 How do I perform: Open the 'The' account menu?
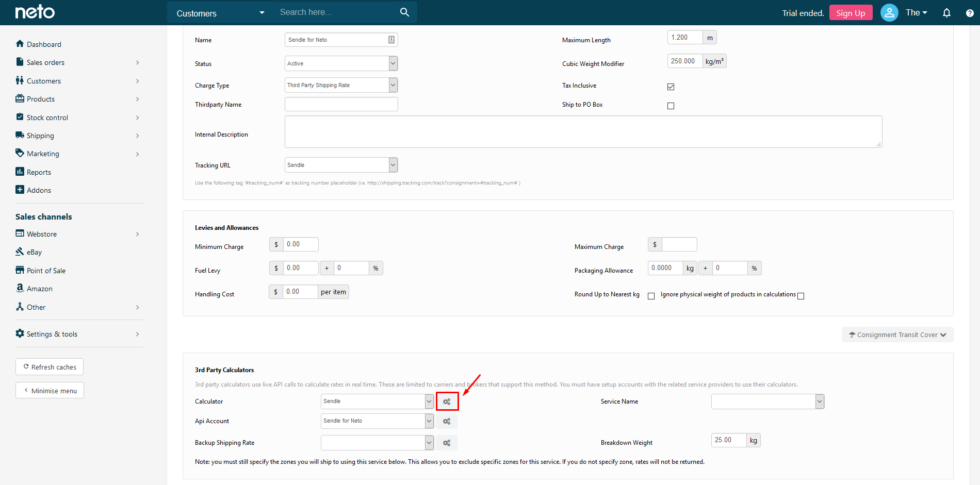[x=916, y=12]
